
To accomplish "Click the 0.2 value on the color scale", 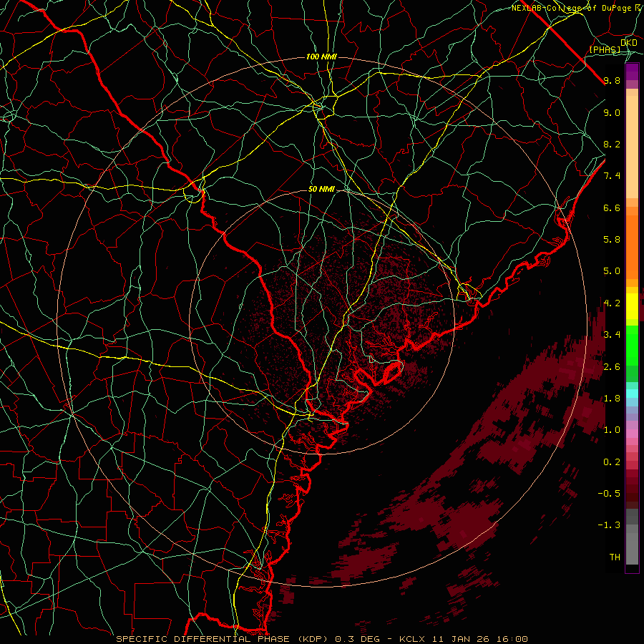I will tap(612, 462).
